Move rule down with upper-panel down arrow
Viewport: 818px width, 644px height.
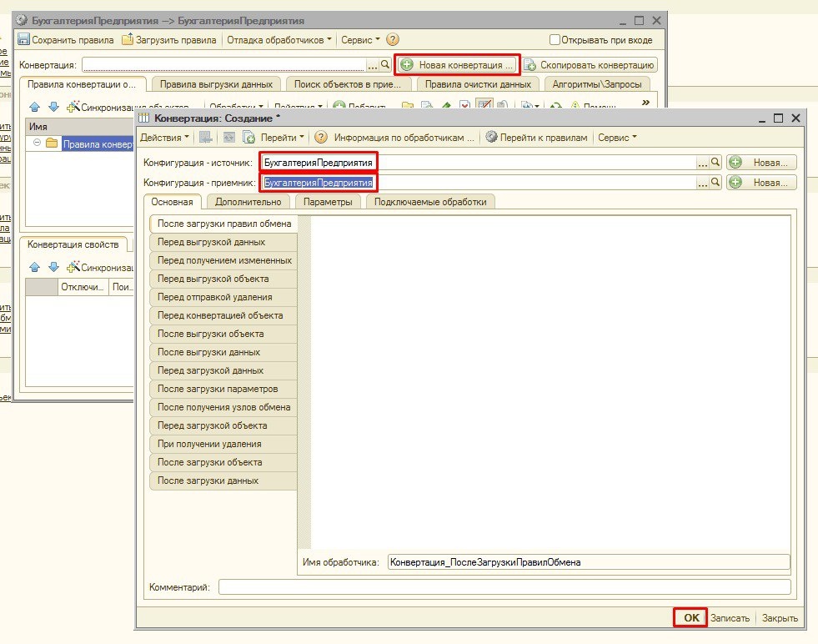[53, 107]
